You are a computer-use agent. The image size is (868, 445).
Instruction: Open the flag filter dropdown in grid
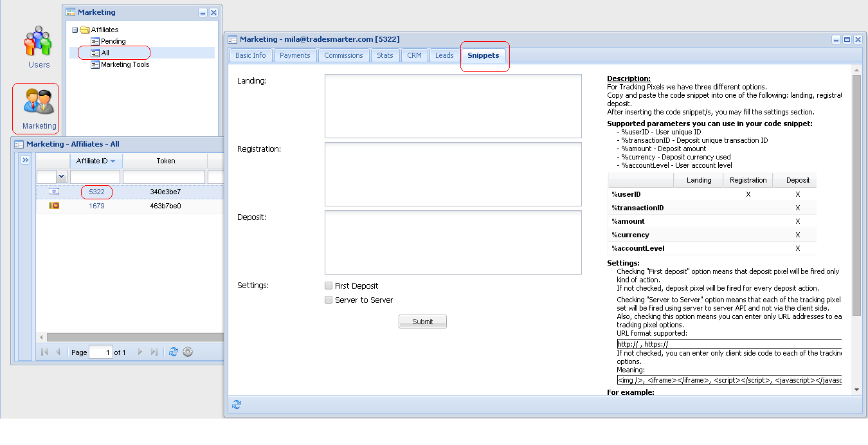click(62, 176)
